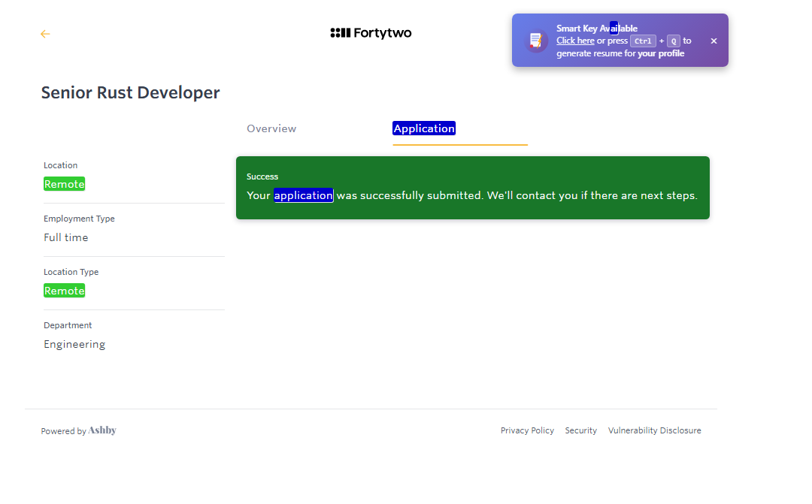Open the Security footer link
The width and height of the screenshot is (812, 504).
580,430
